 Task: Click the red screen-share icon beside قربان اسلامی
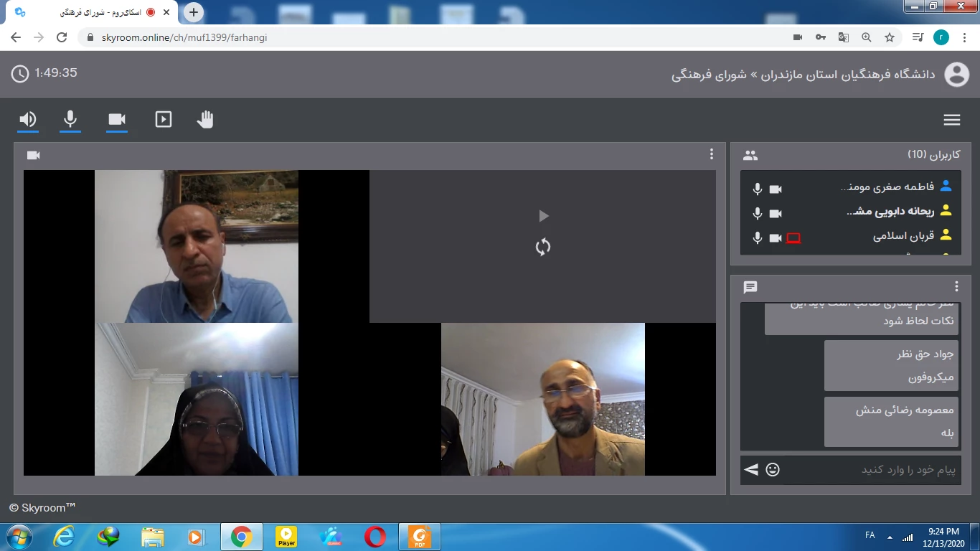(793, 238)
